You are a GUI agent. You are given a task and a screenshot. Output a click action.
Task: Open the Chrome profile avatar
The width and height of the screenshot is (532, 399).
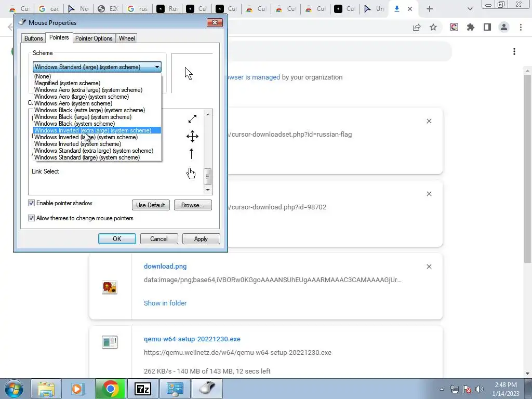tap(504, 27)
